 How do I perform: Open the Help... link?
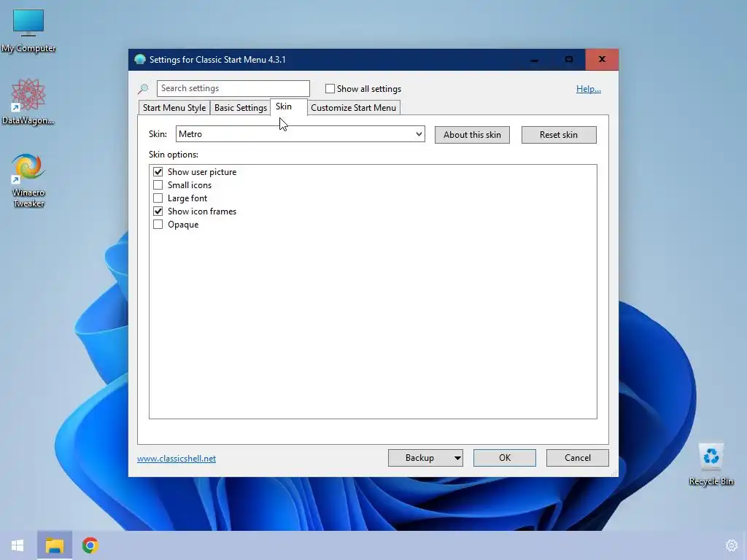tap(589, 89)
